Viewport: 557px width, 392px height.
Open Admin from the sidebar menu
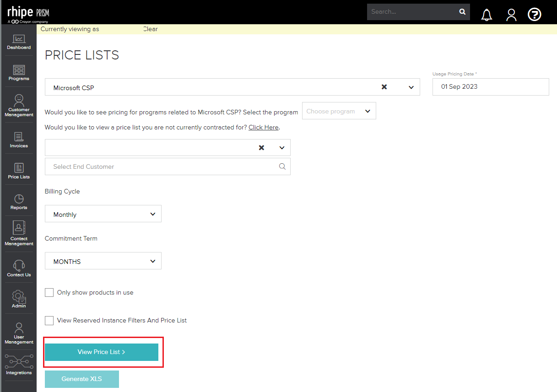tap(19, 300)
